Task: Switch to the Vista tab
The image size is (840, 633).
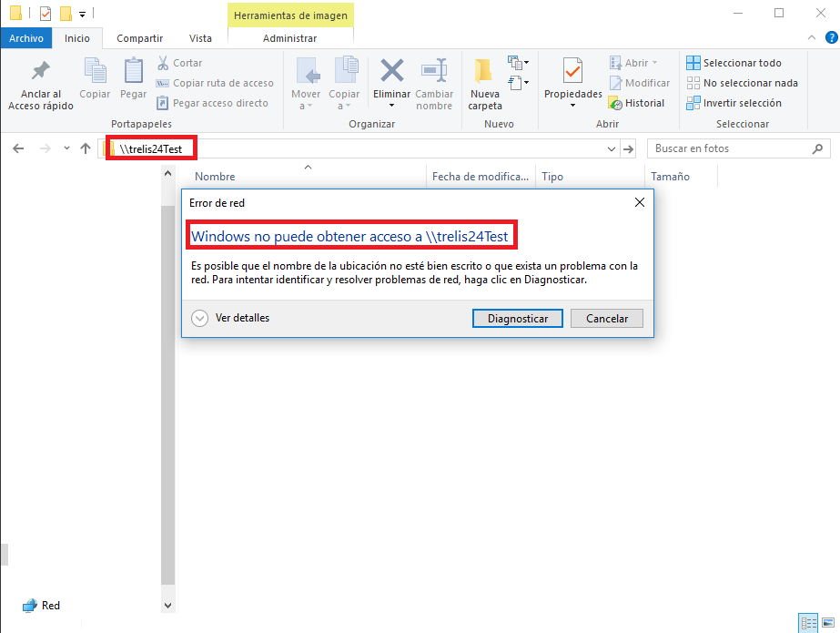Action: tap(200, 38)
